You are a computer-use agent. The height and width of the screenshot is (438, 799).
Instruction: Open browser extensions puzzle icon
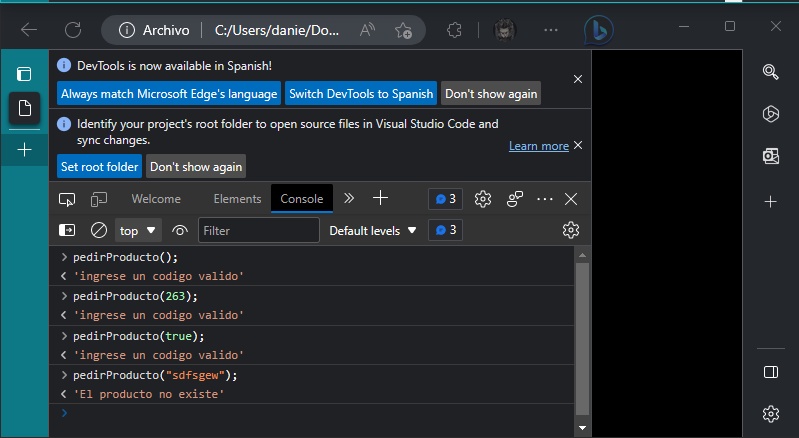pos(452,29)
